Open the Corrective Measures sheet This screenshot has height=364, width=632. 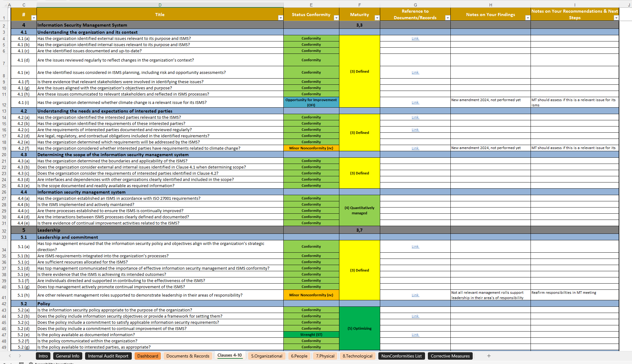(450, 356)
